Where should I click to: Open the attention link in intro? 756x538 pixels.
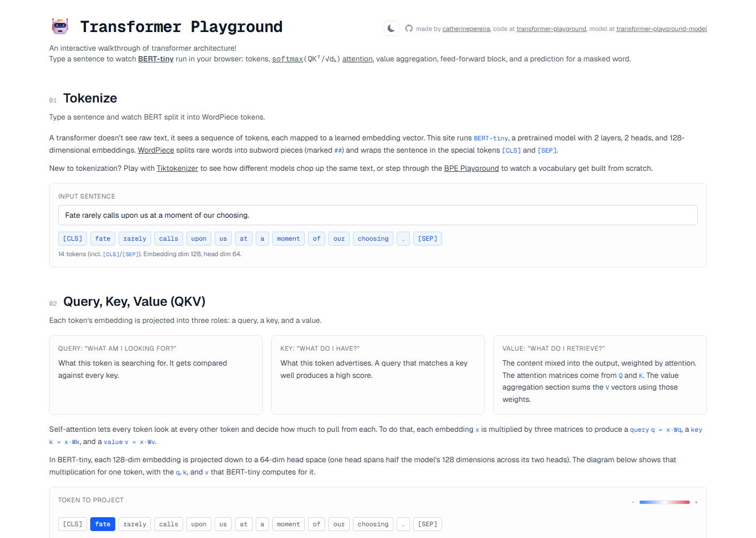point(357,59)
